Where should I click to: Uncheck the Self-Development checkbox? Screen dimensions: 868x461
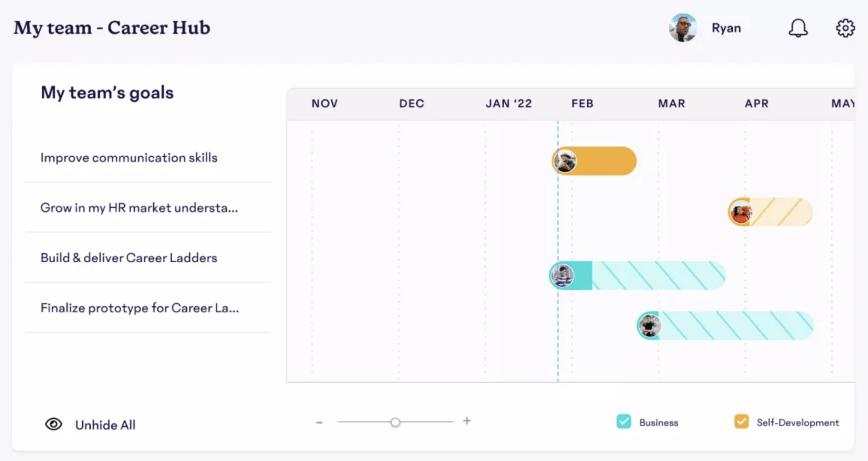(x=741, y=422)
